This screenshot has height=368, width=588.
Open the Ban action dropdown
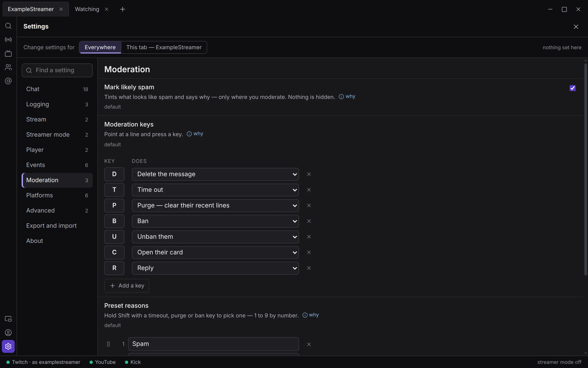215,221
